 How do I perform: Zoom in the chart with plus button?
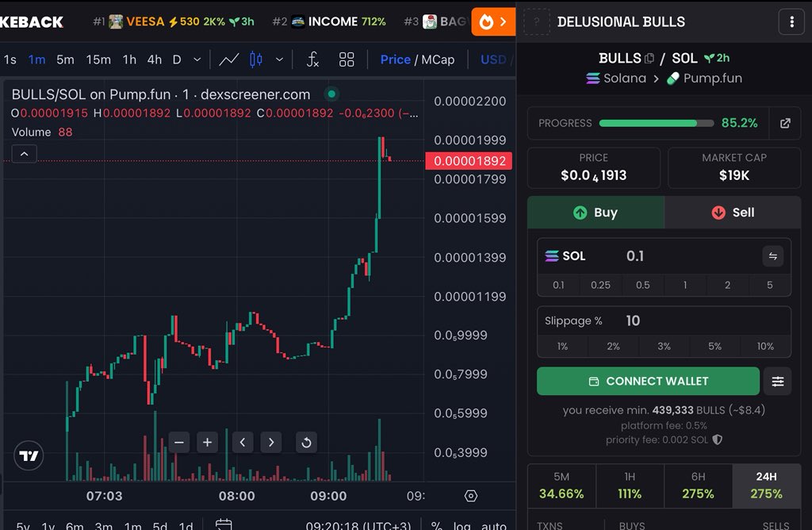pyautogui.click(x=207, y=443)
